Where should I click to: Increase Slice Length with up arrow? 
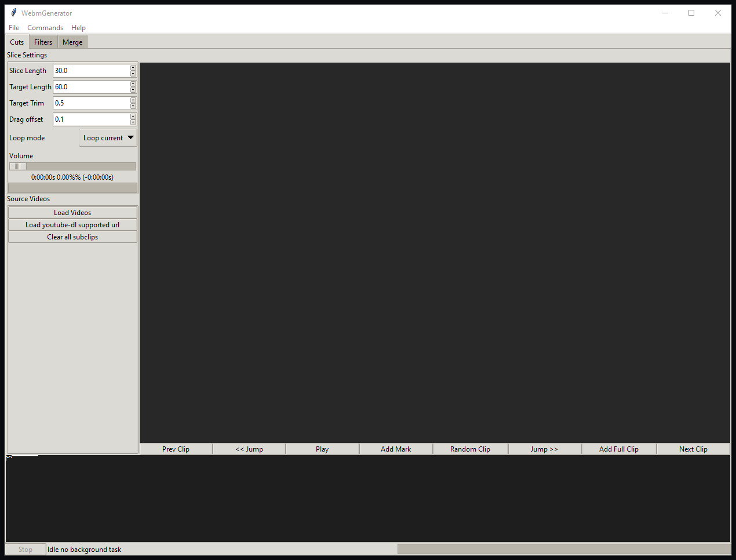pyautogui.click(x=133, y=68)
